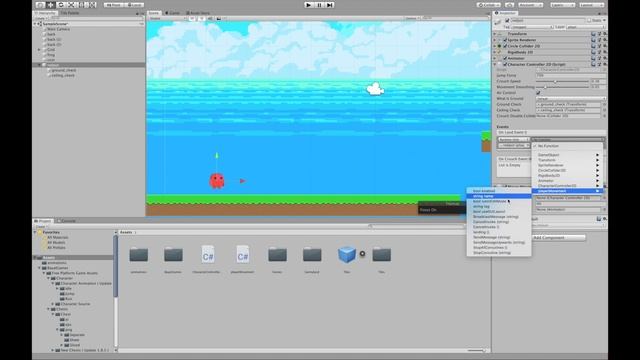Image resolution: width=640 pixels, height=360 pixels.
Task: Adjust the Movement Smoothing slider
Action: click(x=562, y=87)
